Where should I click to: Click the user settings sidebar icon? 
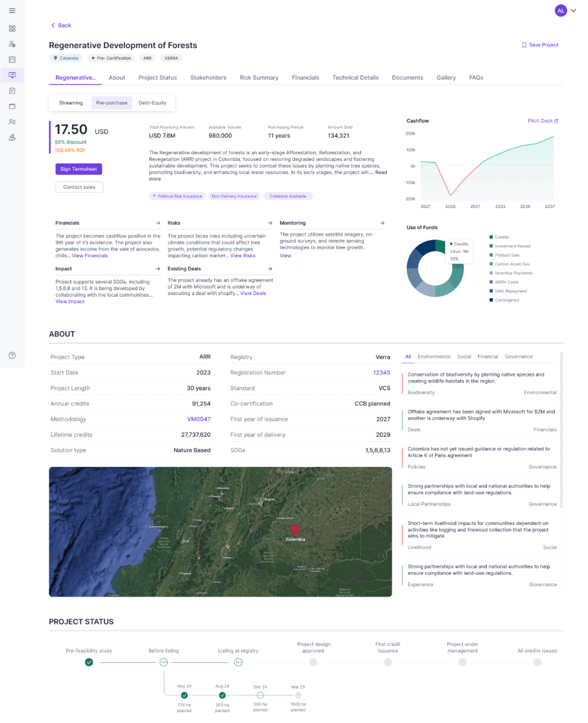click(12, 44)
